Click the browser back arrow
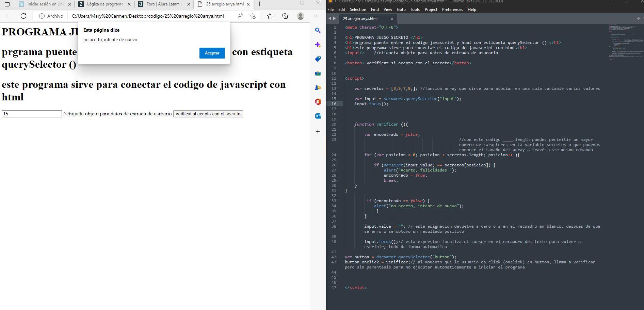 9,16
